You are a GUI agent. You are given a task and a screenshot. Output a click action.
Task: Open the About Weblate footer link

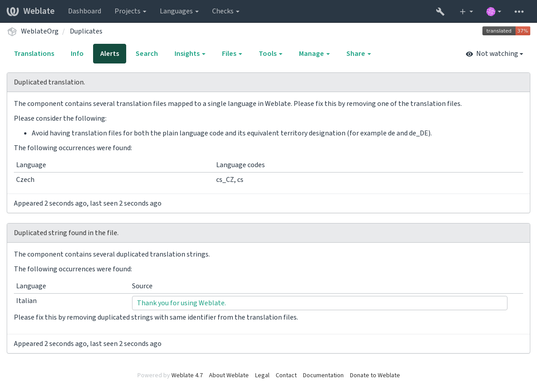[x=229, y=375]
